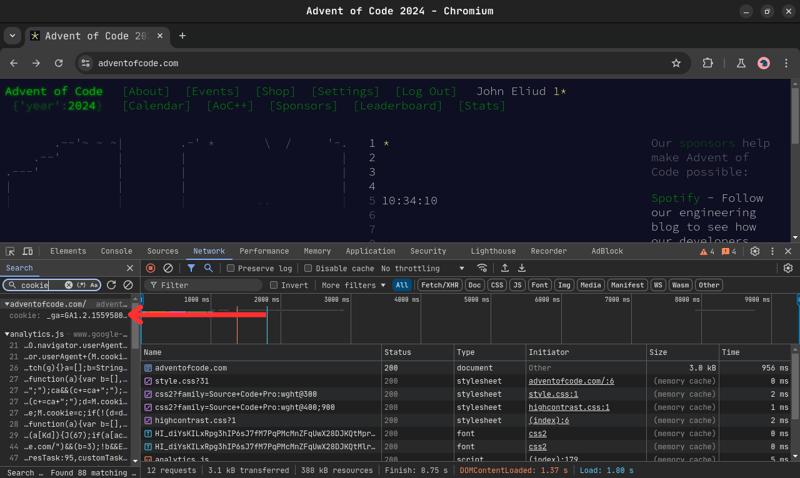Enable the Preserve log checkbox
The height and width of the screenshot is (478, 800).
pos(231,268)
